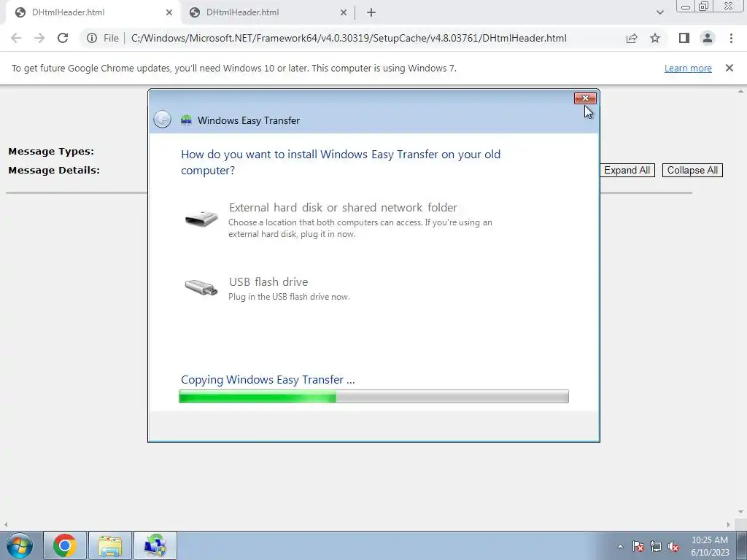The width and height of the screenshot is (747, 560).
Task: Go back in Windows Easy Transfer wizard
Action: tap(163, 119)
